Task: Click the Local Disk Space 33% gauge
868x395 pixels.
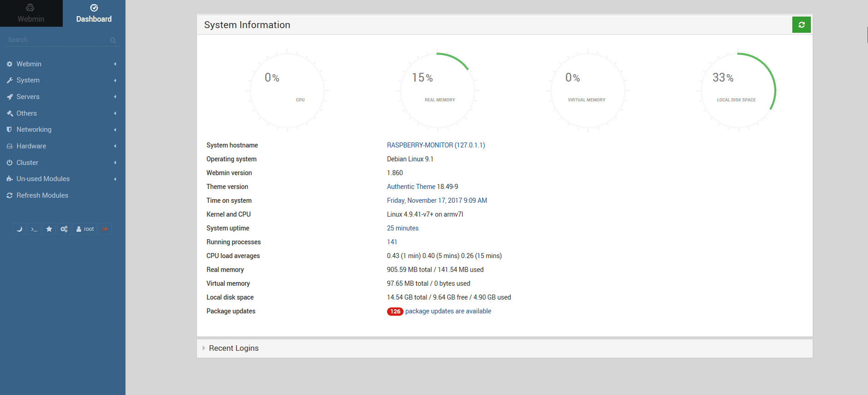Action: [737, 90]
